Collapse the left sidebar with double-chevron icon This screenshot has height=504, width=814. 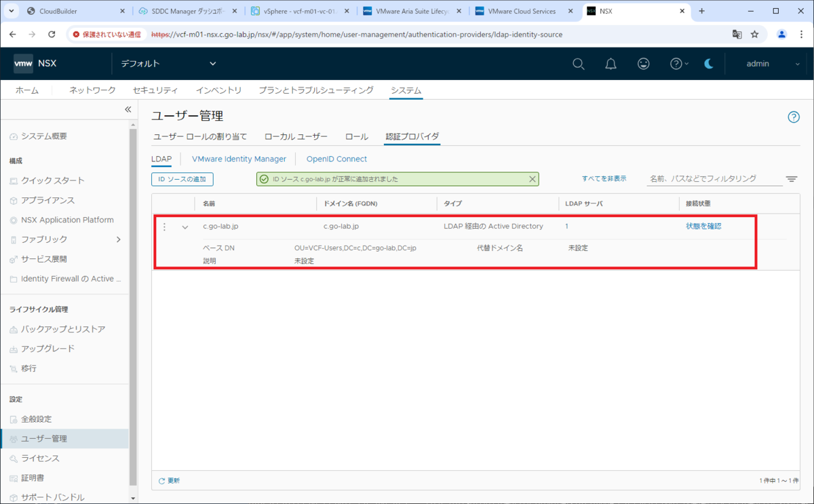point(128,109)
